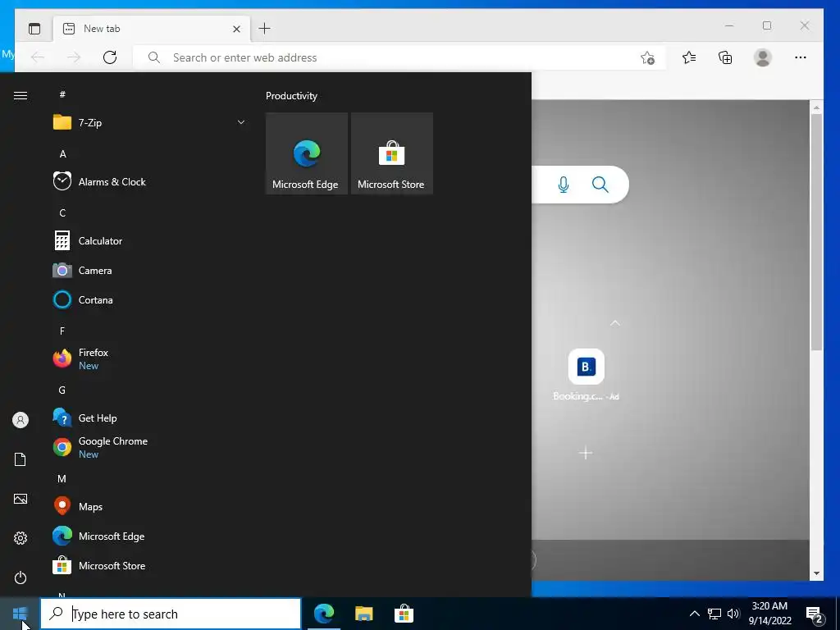Open Microsoft Store from the taskbar
840x630 pixels.
pos(404,614)
